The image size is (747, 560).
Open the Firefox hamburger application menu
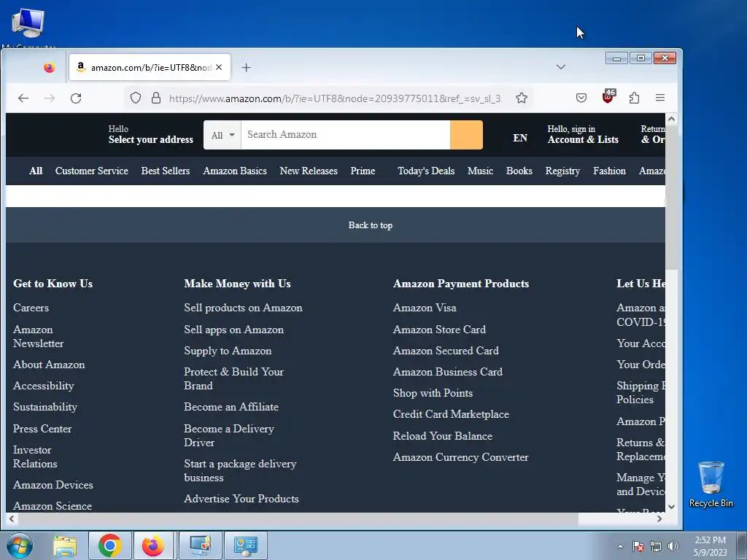pyautogui.click(x=659, y=98)
